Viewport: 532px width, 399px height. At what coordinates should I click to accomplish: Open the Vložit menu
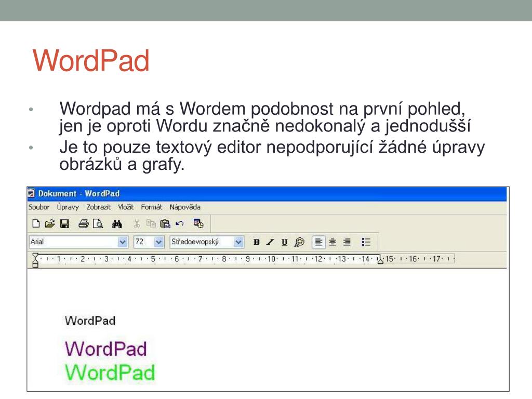coord(126,207)
